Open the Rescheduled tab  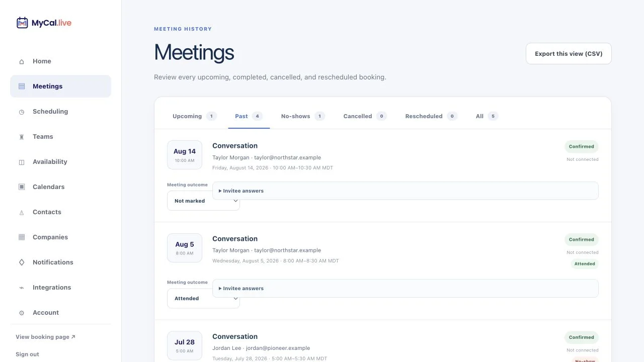[431, 116]
